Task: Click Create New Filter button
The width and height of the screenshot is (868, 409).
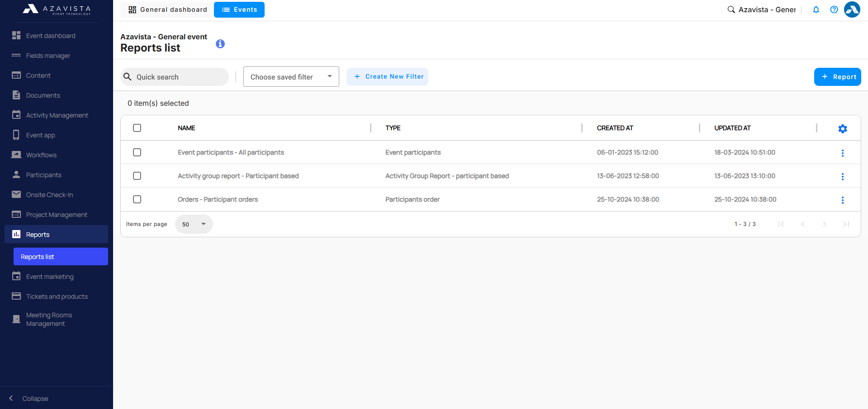Action: pos(387,77)
